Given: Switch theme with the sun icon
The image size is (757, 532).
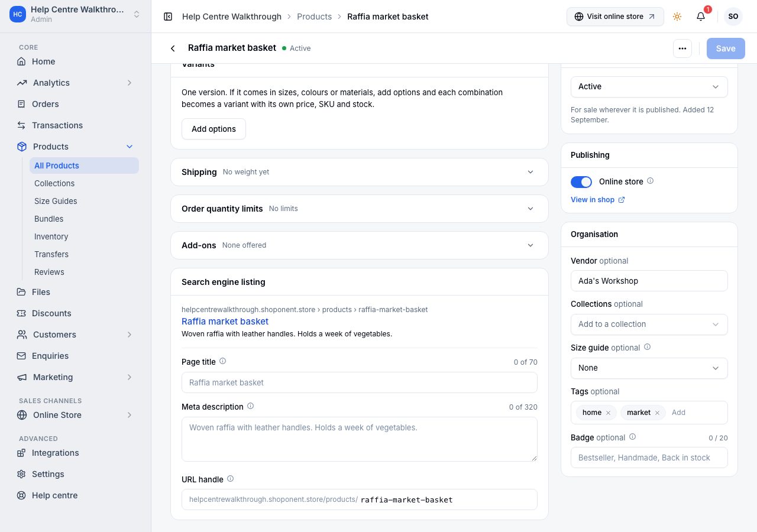Looking at the screenshot, I should [x=677, y=17].
